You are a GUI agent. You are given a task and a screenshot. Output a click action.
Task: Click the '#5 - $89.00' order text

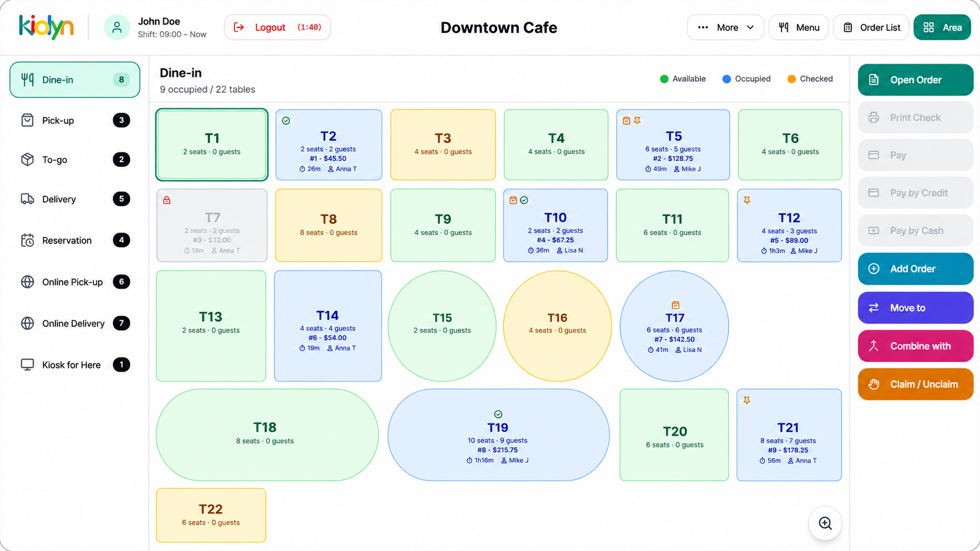(x=789, y=241)
